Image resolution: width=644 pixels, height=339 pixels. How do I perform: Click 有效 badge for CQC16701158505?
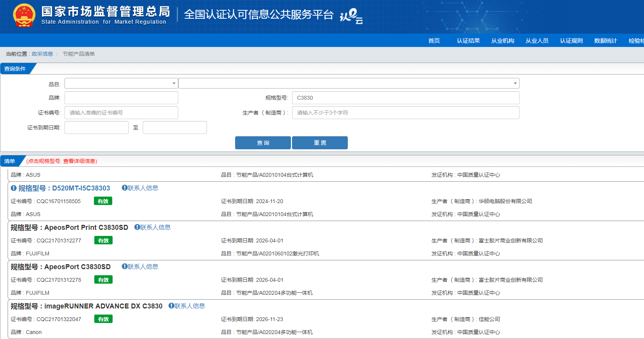103,201
